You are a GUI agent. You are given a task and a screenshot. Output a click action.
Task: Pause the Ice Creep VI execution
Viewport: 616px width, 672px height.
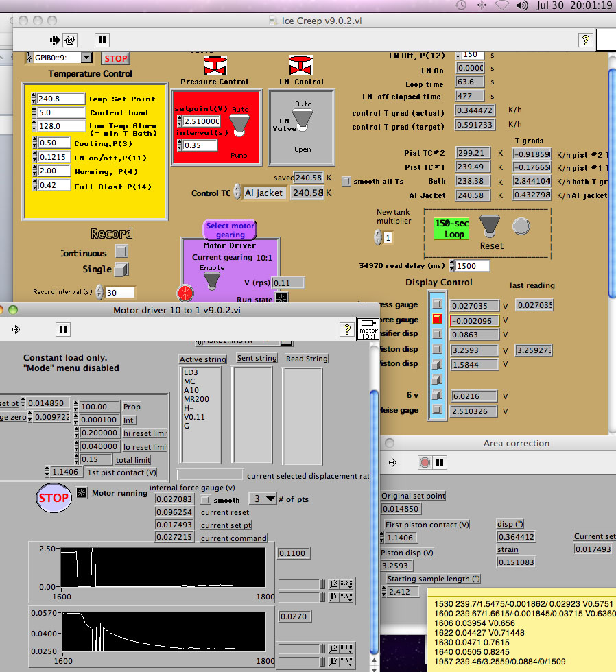click(x=101, y=40)
